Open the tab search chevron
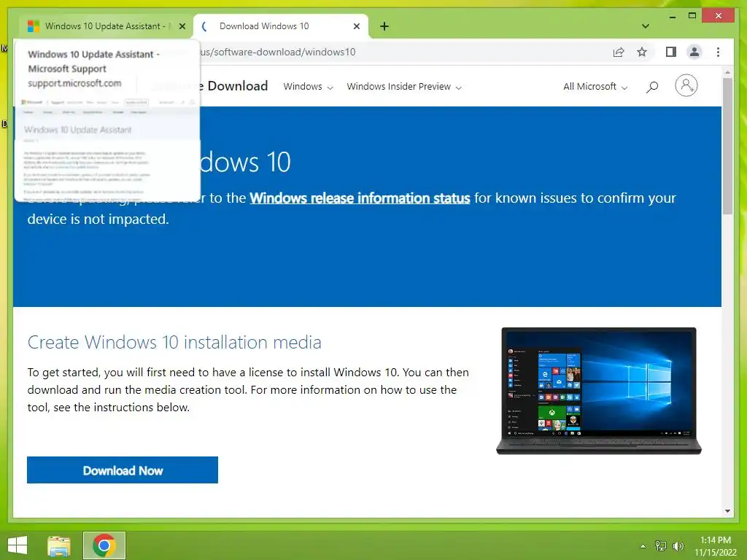Screen dimensions: 747x560 645,26
